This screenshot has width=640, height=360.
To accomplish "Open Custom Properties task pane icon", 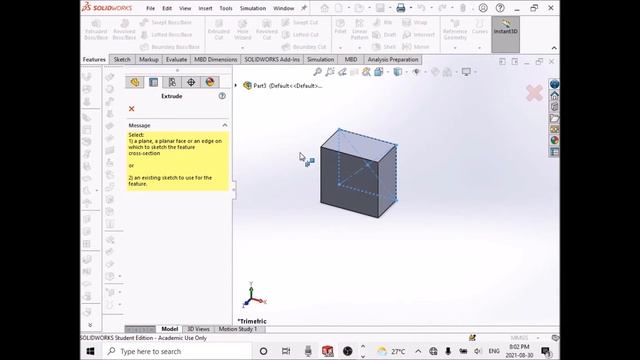I will click(x=554, y=152).
